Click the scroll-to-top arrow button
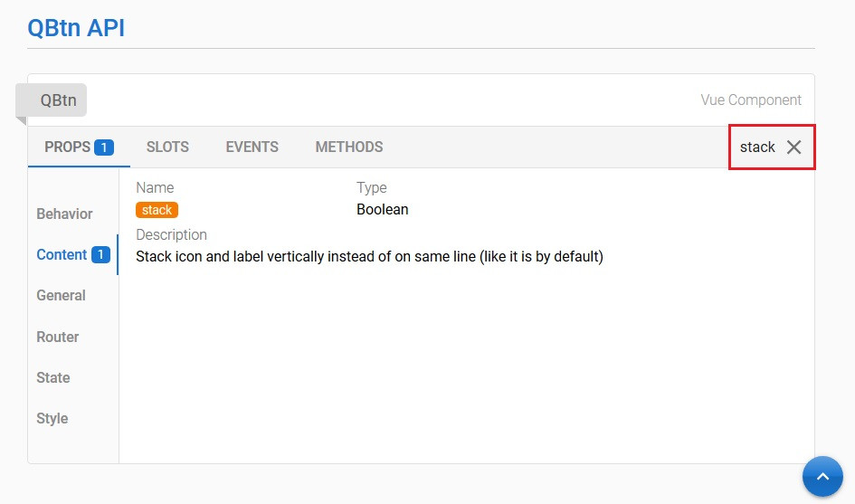Viewport: 855px width, 504px height. pos(822,476)
